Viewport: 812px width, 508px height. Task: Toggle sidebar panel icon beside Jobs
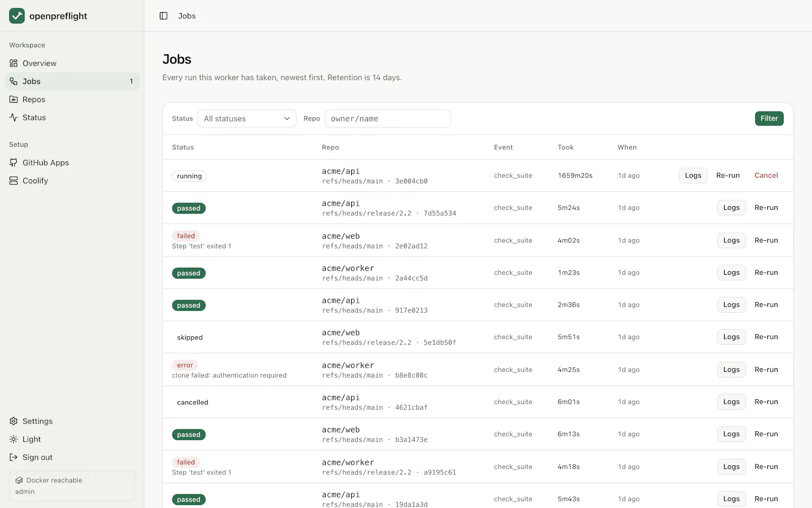163,16
